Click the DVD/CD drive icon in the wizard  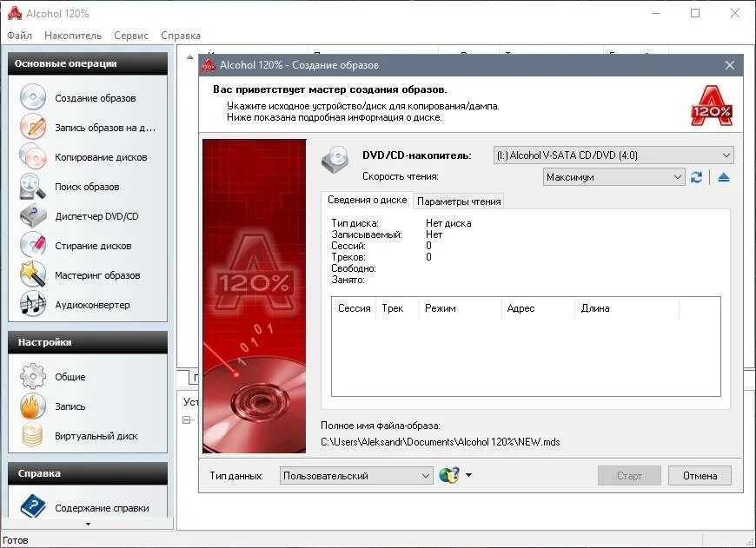(335, 160)
